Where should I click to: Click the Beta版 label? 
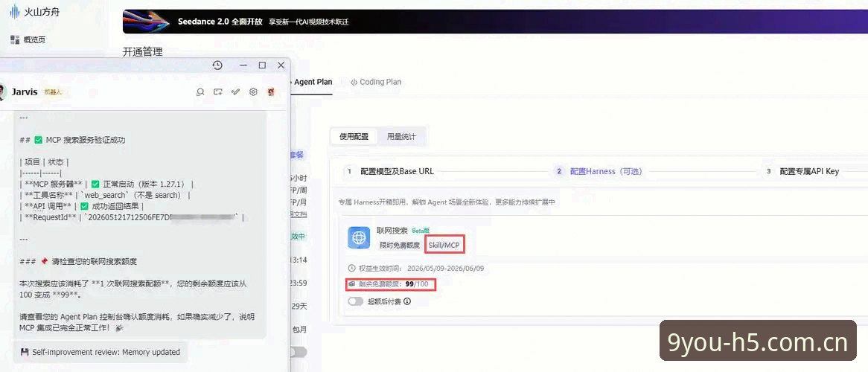pyautogui.click(x=420, y=231)
